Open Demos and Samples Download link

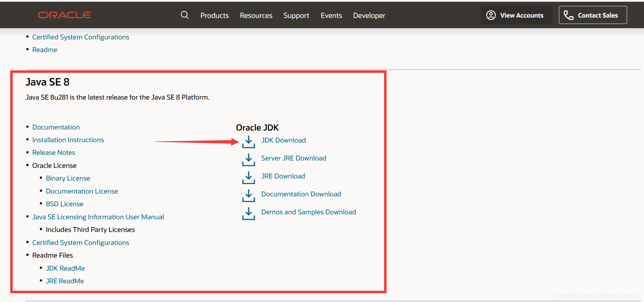click(308, 212)
